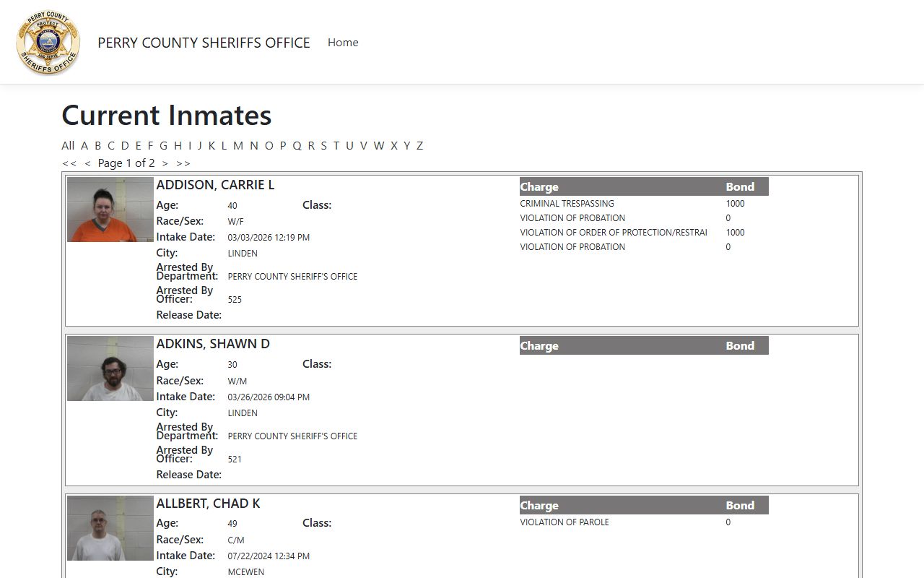The height and width of the screenshot is (578, 924).
Task: Filter inmates by letter G
Action: (x=163, y=145)
